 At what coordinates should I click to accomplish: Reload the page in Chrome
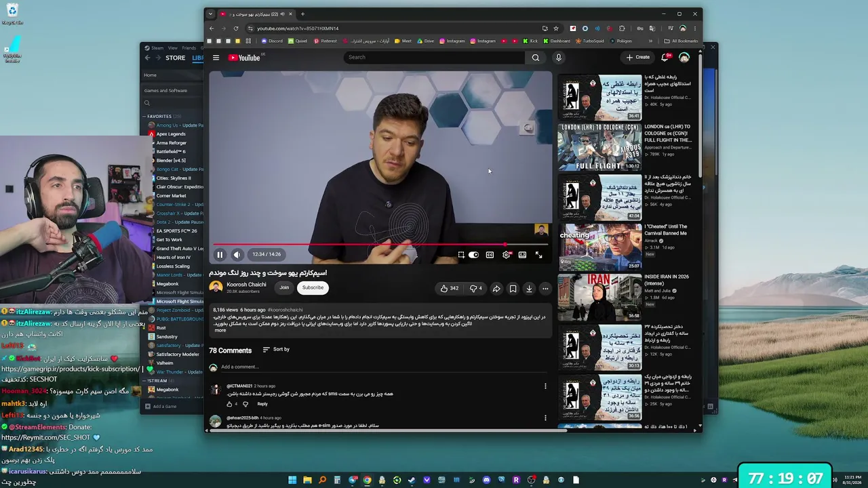coord(236,28)
